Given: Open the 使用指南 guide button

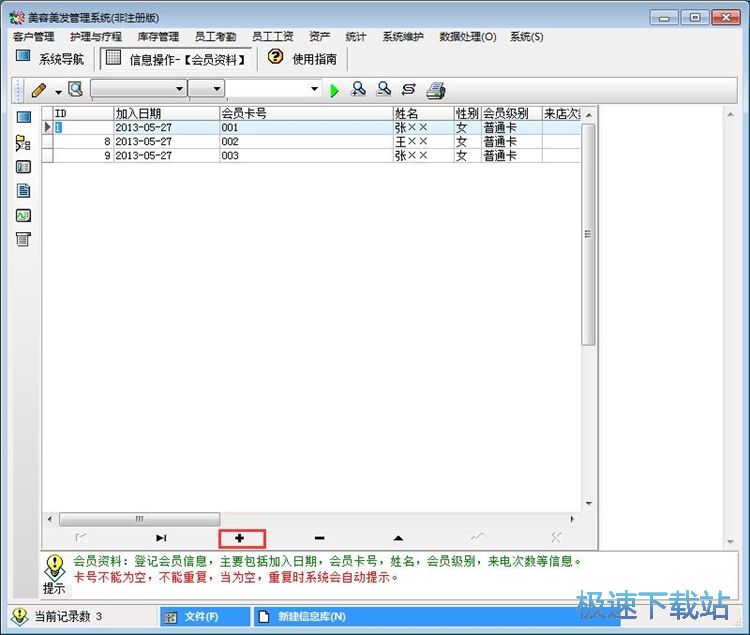Looking at the screenshot, I should 303,58.
